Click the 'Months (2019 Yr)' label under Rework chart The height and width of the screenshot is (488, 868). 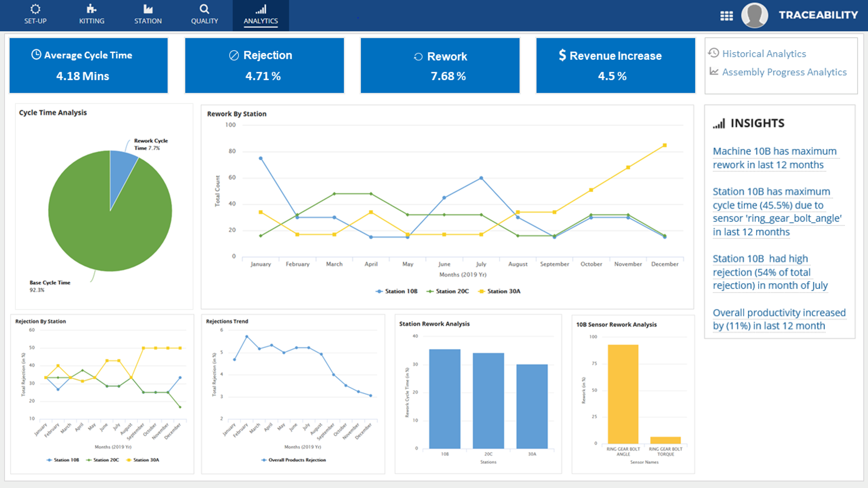click(463, 275)
